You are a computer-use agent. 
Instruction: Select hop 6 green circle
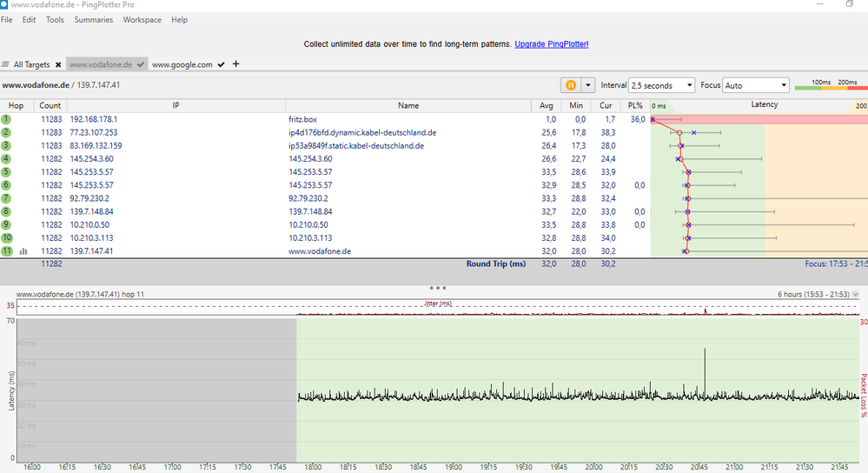click(6, 185)
